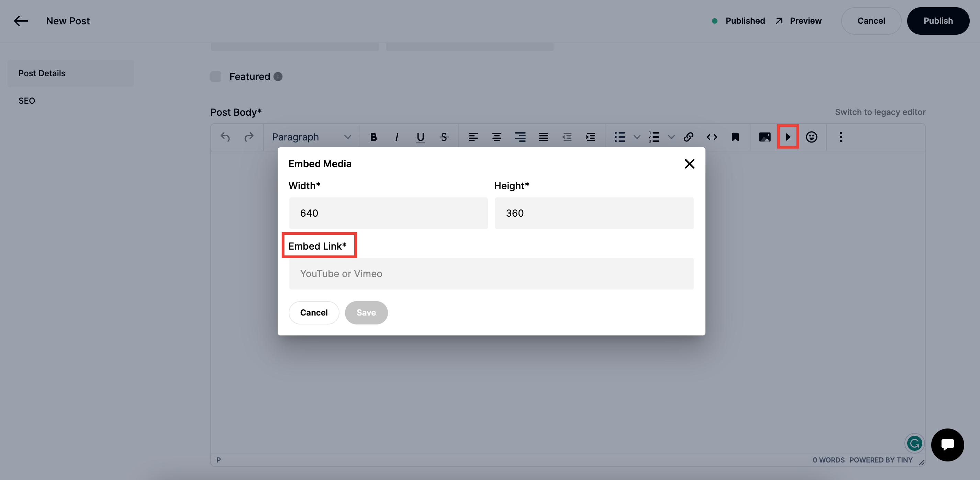This screenshot has height=480, width=980.
Task: Click the Underline icon
Action: (420, 137)
